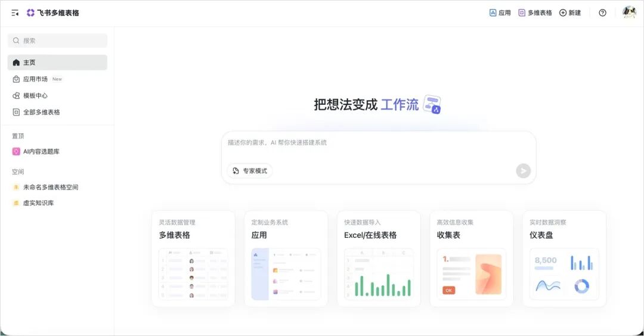The height and width of the screenshot is (336, 644).
Task: Click the AI内容选题库 pink icon
Action: pyautogui.click(x=16, y=151)
